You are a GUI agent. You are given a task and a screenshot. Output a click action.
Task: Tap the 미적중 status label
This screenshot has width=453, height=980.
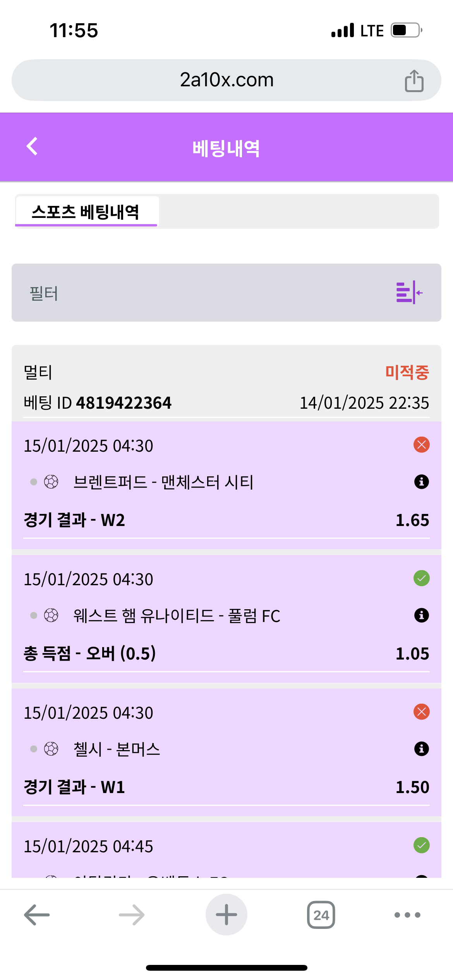407,372
